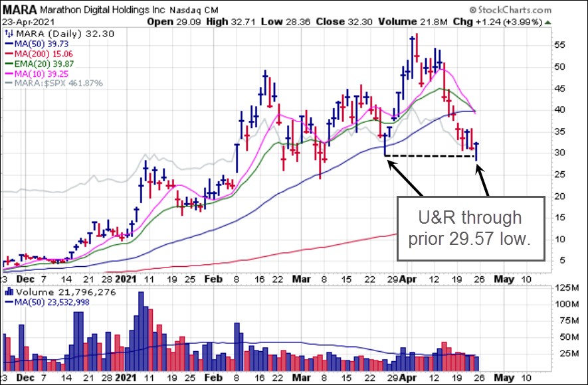Viewport: 588px width, 385px height.
Task: Click the 20 label on the price axis
Action: 560,196
